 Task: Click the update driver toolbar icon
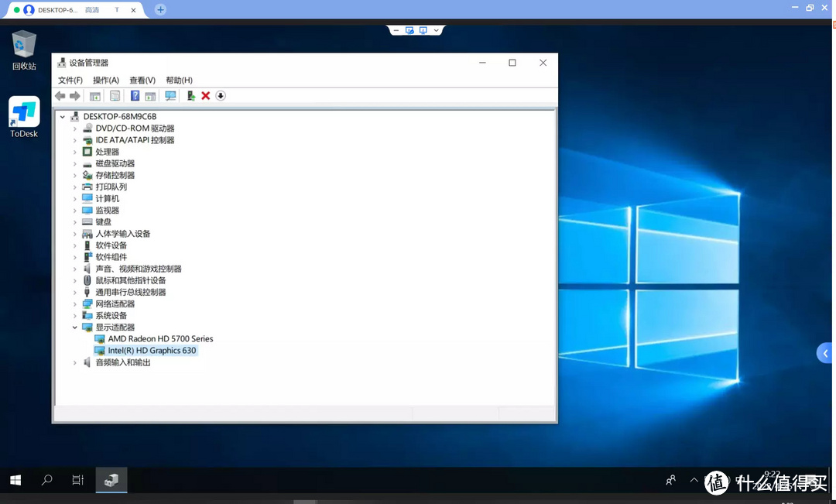coord(190,96)
